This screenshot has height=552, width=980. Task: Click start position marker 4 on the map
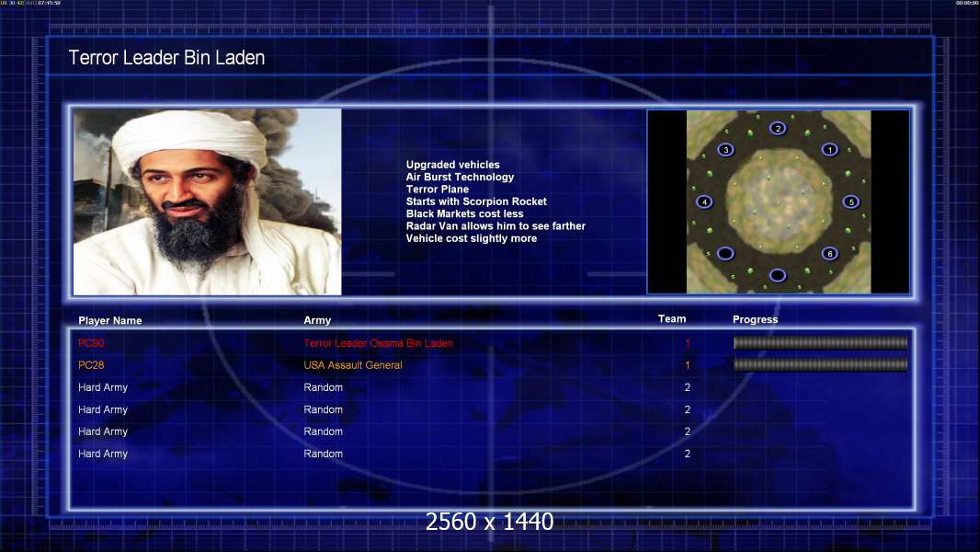(x=704, y=201)
